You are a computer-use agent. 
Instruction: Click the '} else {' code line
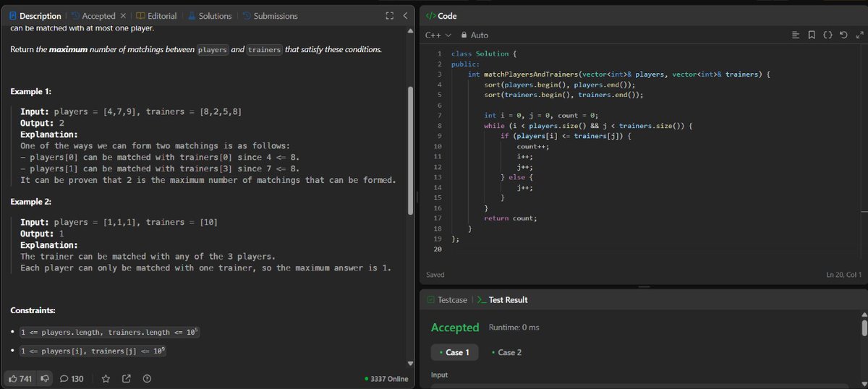point(517,177)
